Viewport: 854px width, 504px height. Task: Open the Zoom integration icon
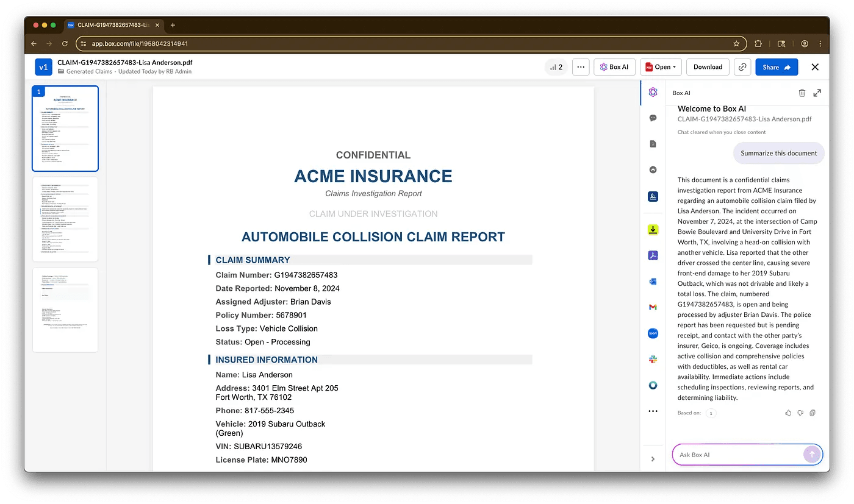coord(653,333)
